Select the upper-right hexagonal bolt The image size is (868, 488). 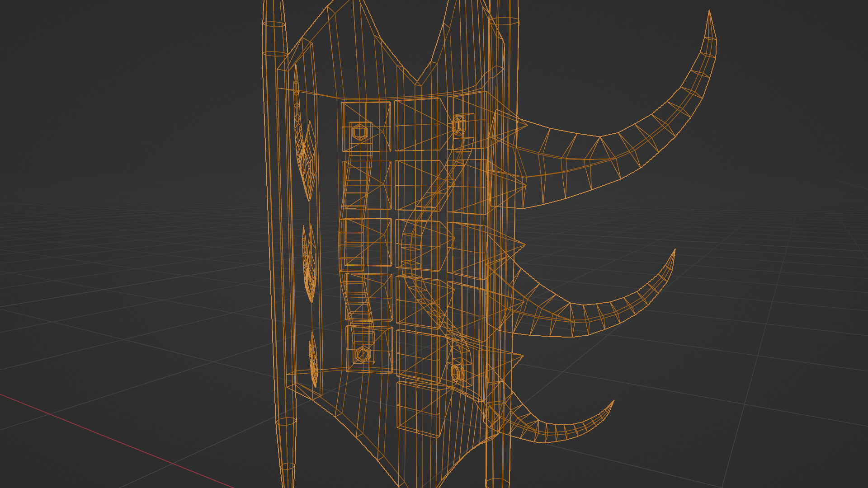coord(459,125)
